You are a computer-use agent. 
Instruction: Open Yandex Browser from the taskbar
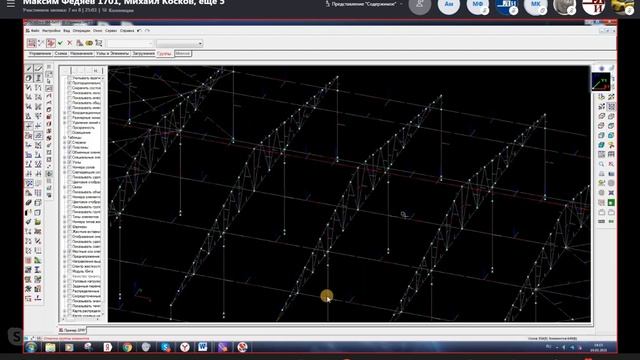coord(184,347)
